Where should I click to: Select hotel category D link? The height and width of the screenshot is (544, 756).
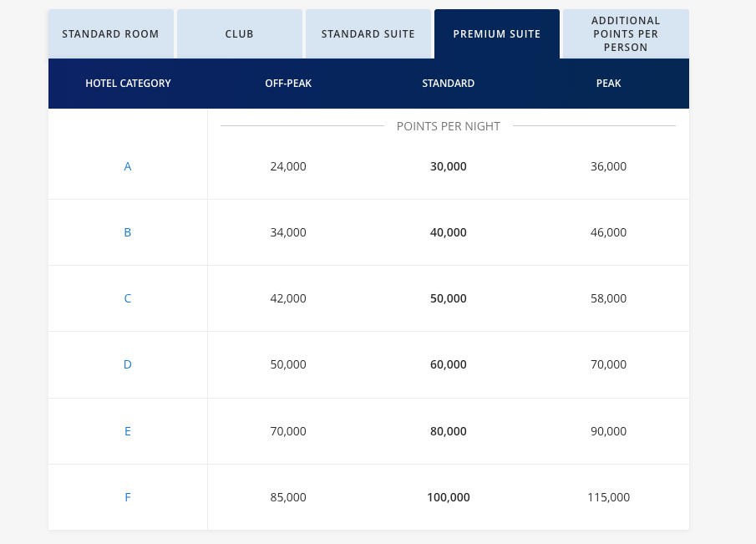click(x=128, y=364)
